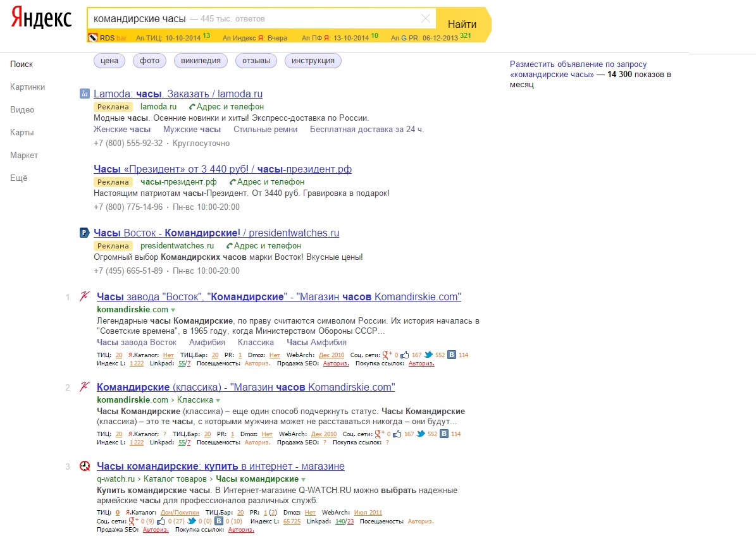Open Индекс L: 1 222 in result 1
Screen dimensions: 756x543
tap(137, 363)
